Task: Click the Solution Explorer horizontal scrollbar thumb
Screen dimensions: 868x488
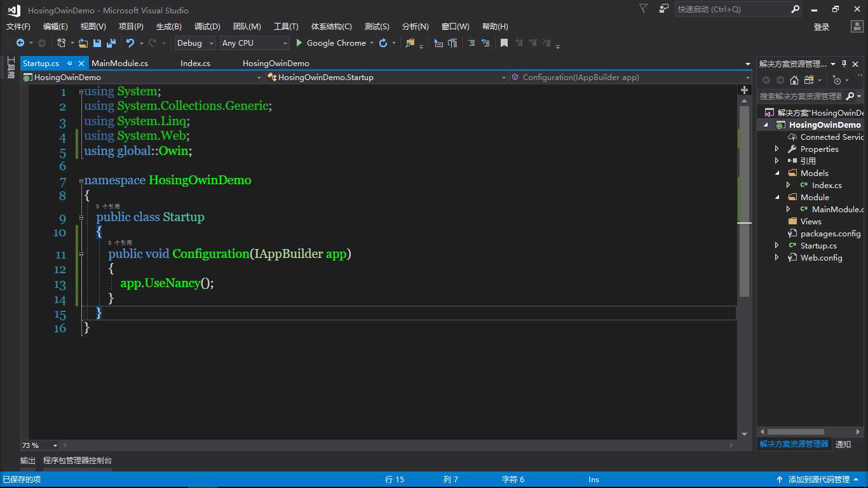Action: (x=796, y=431)
